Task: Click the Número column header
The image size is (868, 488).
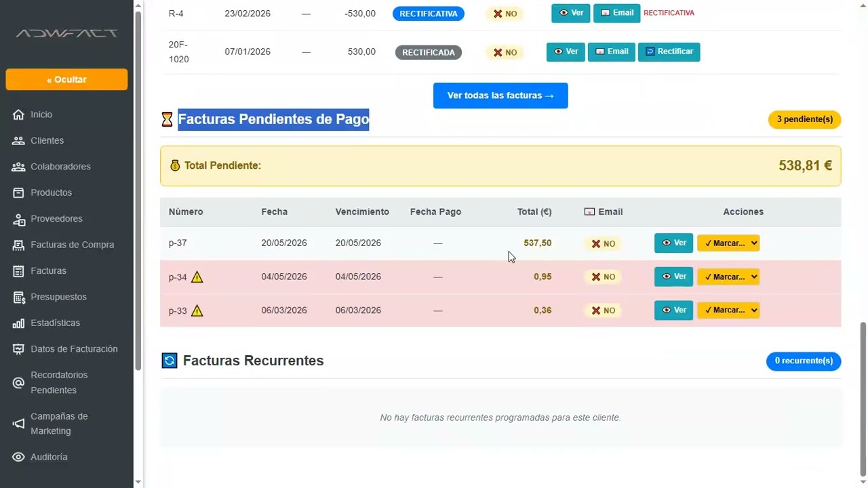Action: [x=186, y=212]
